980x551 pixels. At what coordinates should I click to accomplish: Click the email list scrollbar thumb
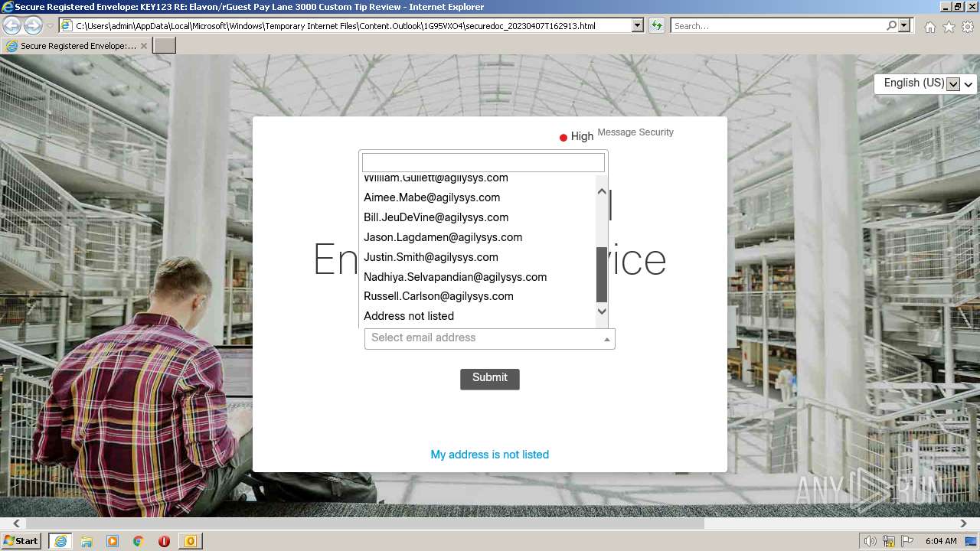[602, 275]
